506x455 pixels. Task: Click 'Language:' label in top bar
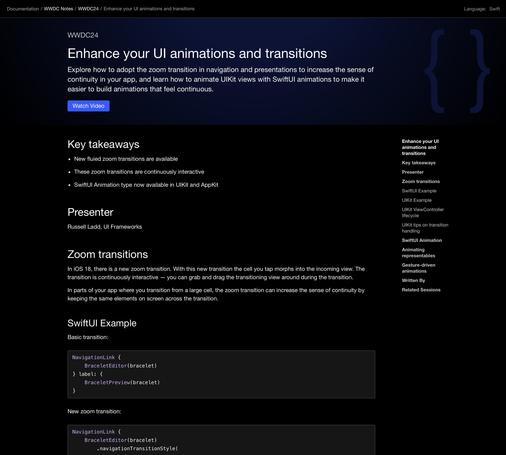475,9
